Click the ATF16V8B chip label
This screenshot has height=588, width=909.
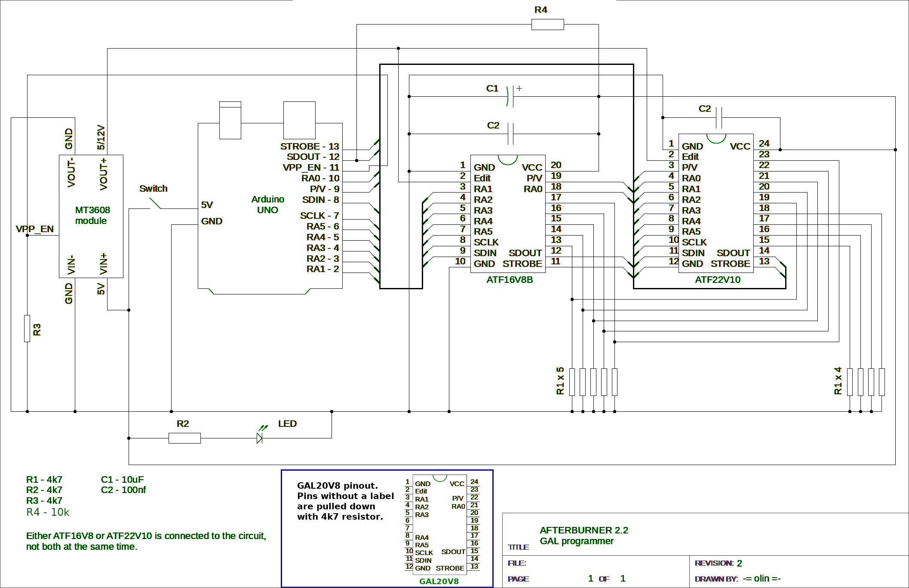(510, 280)
